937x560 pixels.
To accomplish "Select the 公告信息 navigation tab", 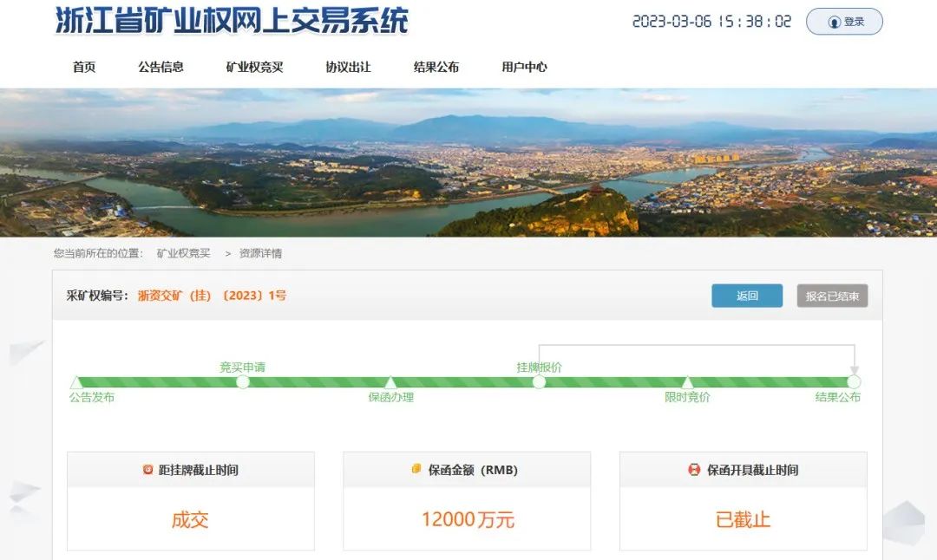I will coord(161,67).
